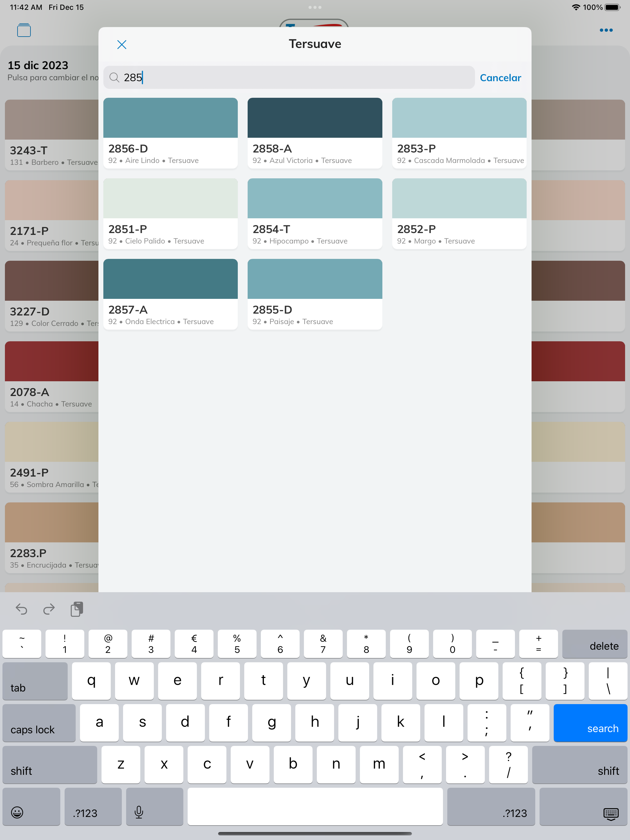Select 3243-T Barbero card in background list
Screen dimensions: 630x840
52,135
